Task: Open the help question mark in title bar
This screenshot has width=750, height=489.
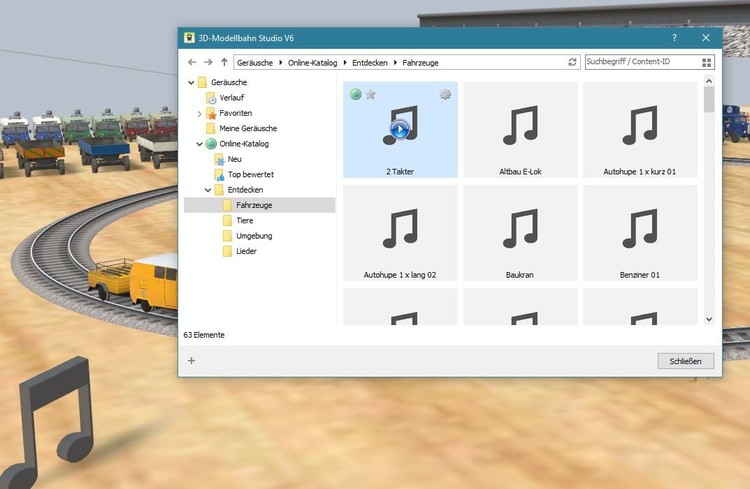Action: point(674,38)
